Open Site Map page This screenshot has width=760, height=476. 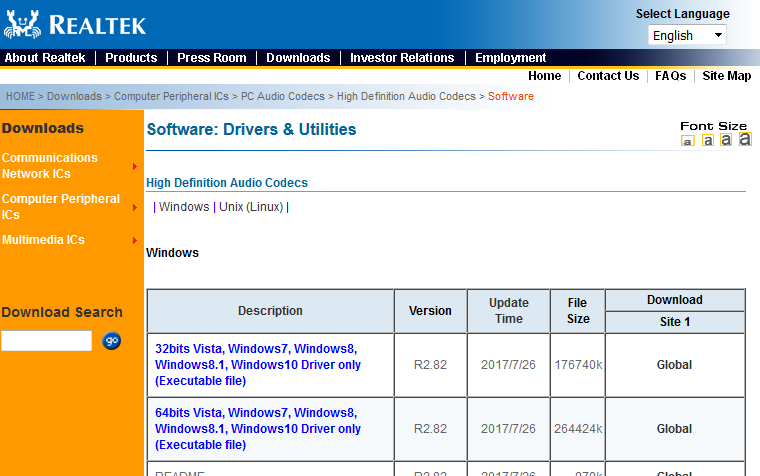click(x=727, y=76)
